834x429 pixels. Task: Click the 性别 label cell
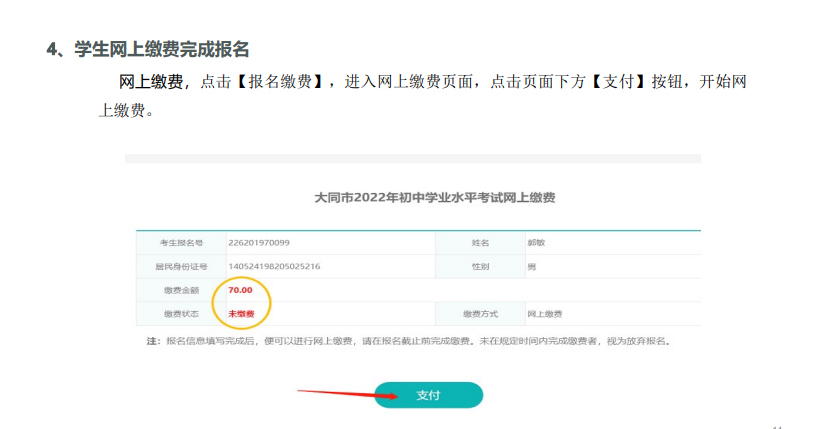coord(480,267)
